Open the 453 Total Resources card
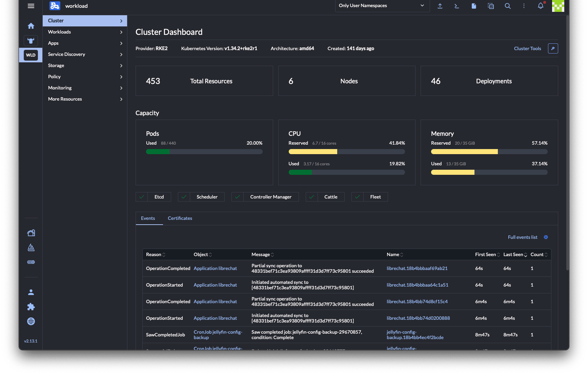The image size is (588, 375). point(204,81)
